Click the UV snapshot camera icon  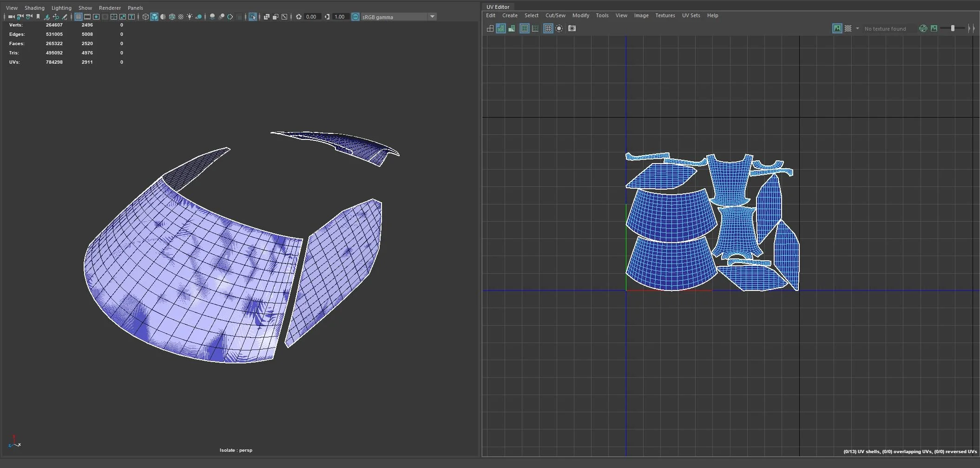[572, 28]
